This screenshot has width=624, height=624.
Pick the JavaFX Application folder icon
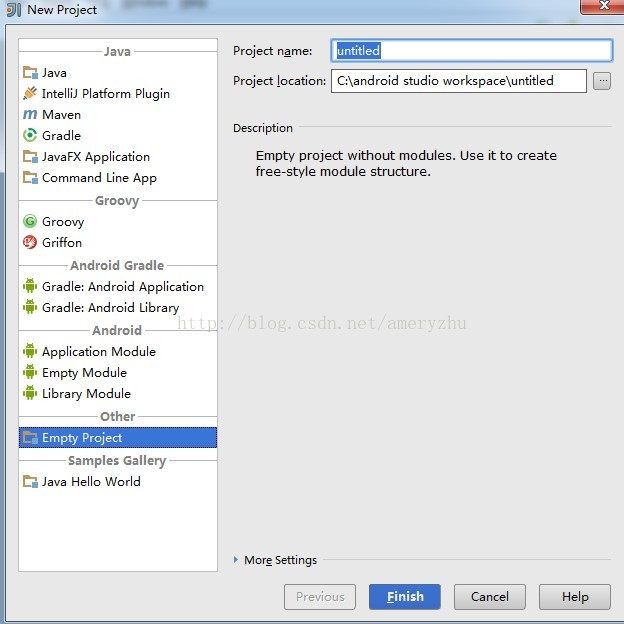click(30, 156)
